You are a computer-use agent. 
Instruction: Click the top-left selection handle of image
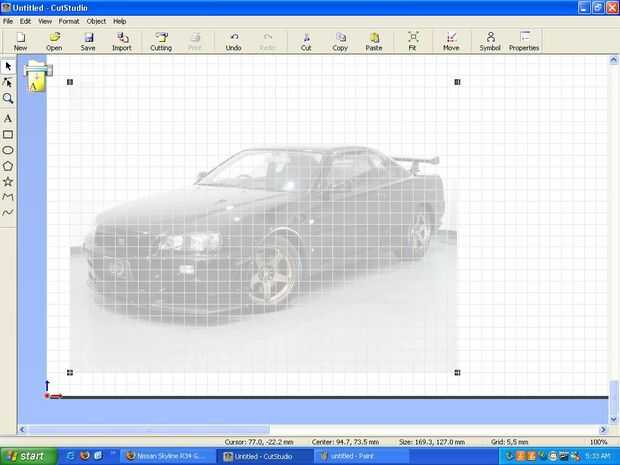pyautogui.click(x=70, y=82)
